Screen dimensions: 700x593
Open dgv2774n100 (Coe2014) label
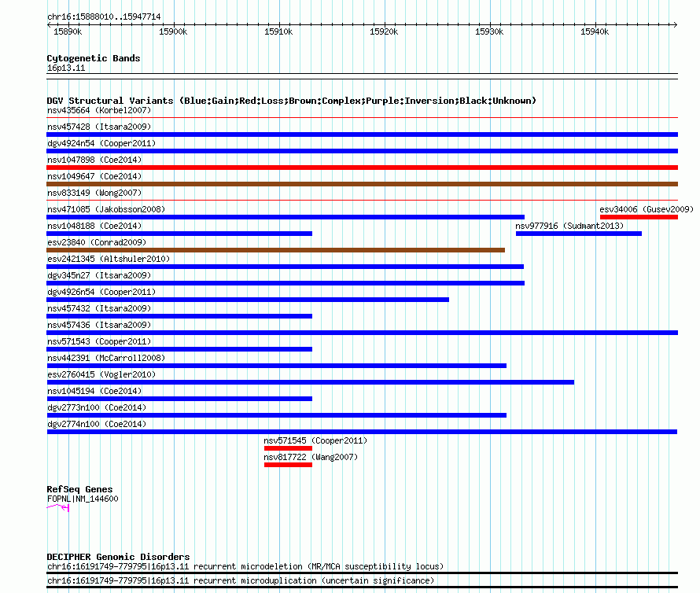pos(97,424)
